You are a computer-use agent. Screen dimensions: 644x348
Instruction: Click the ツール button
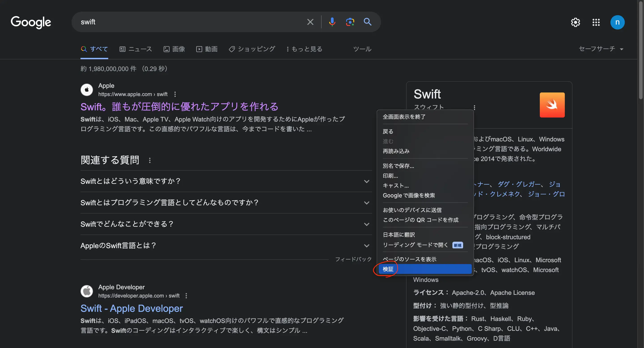362,49
